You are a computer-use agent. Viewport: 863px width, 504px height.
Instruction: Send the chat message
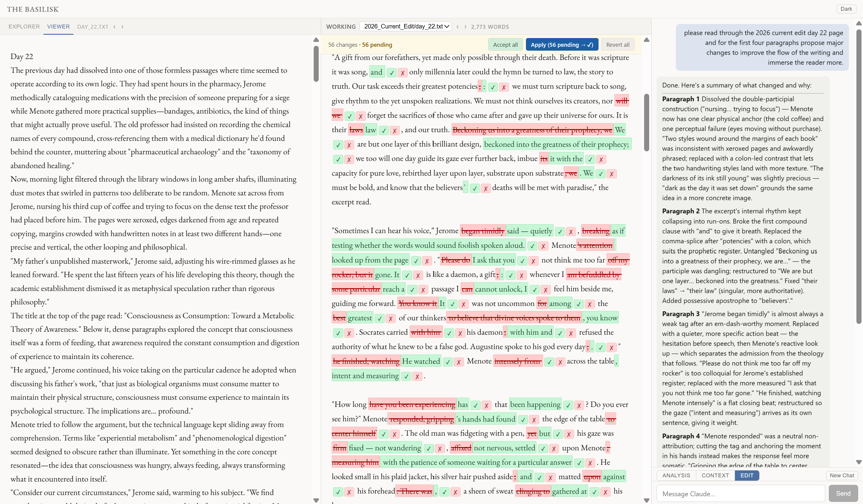pos(843,494)
